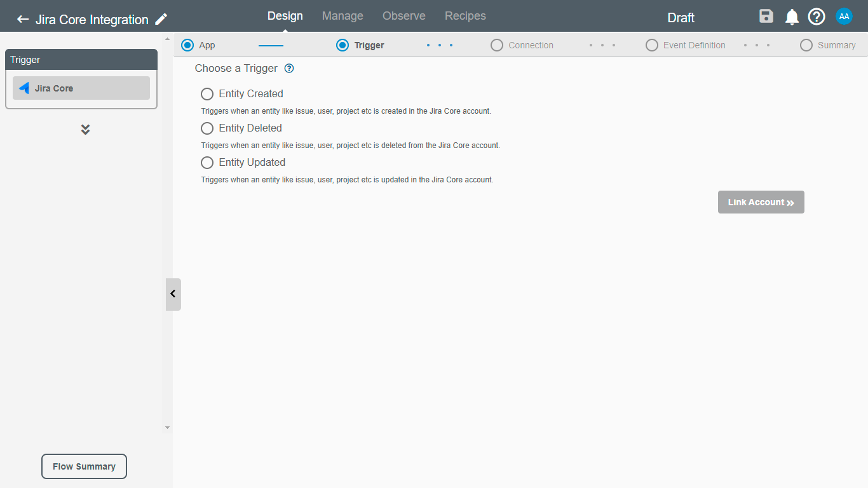Save the flow with the disk icon
The image size is (868, 488).
(x=766, y=17)
